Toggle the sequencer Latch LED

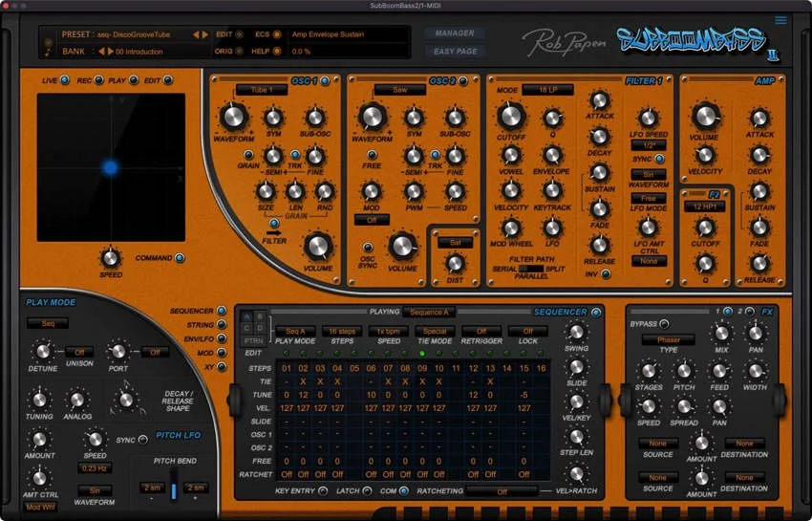click(x=367, y=491)
